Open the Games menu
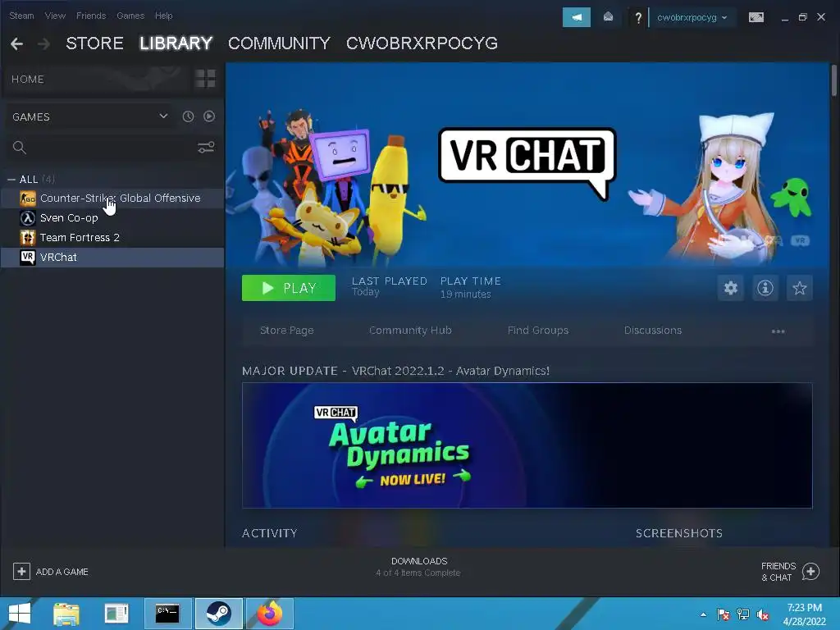Viewport: 840px width, 630px height. click(x=130, y=16)
